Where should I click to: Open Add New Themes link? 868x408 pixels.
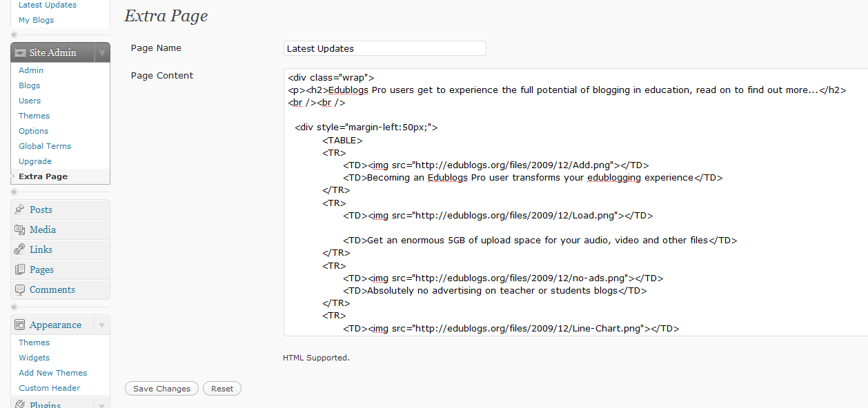(x=53, y=373)
